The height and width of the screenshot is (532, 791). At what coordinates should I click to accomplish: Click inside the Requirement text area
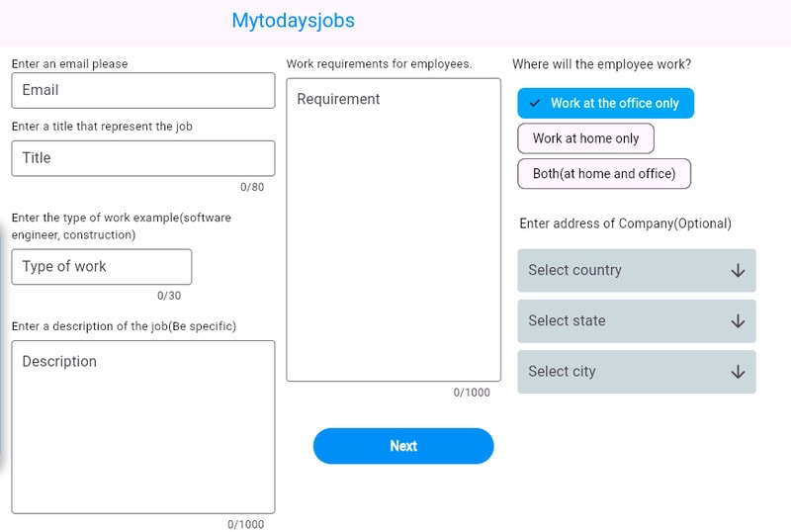pos(393,229)
